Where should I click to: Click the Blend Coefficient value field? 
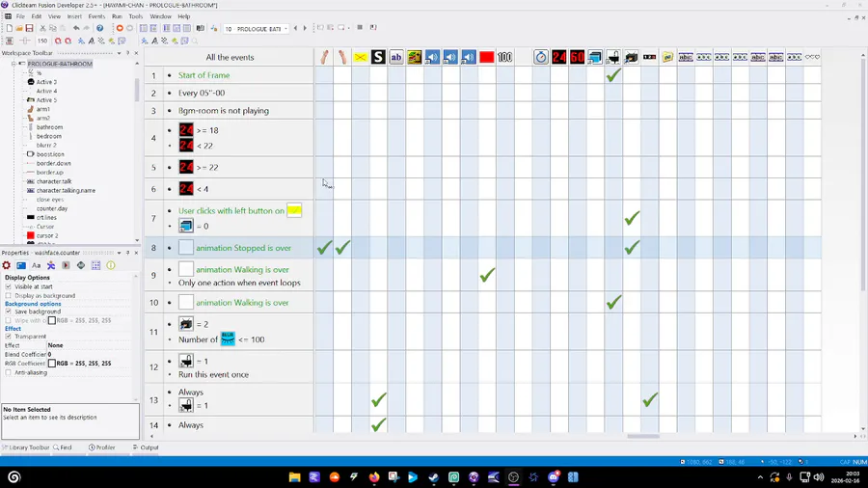89,354
